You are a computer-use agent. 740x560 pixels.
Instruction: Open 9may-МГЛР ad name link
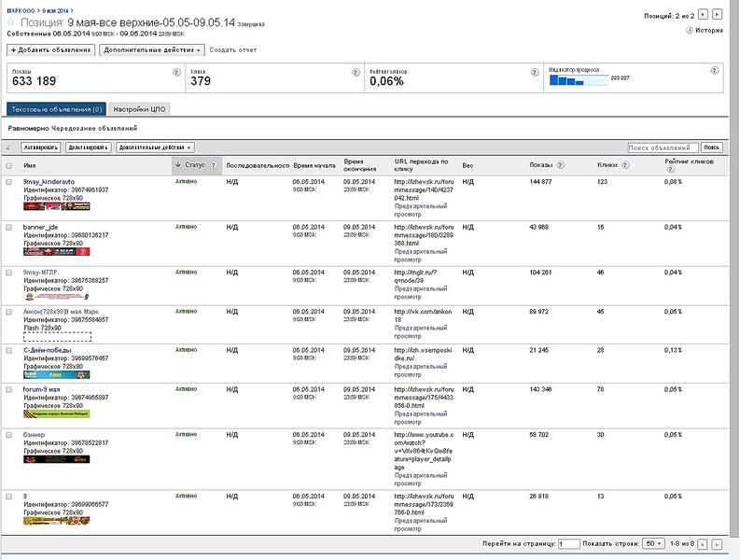40,273
